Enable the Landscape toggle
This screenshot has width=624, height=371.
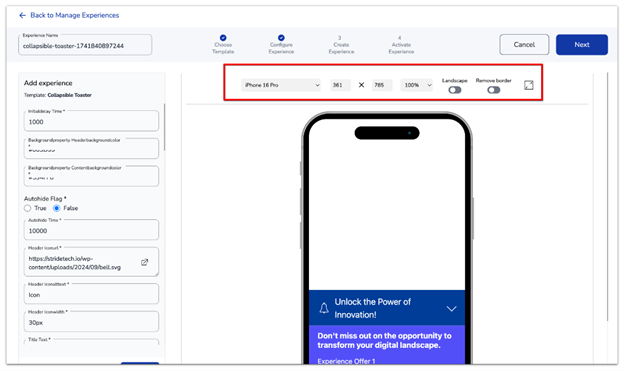coord(454,90)
